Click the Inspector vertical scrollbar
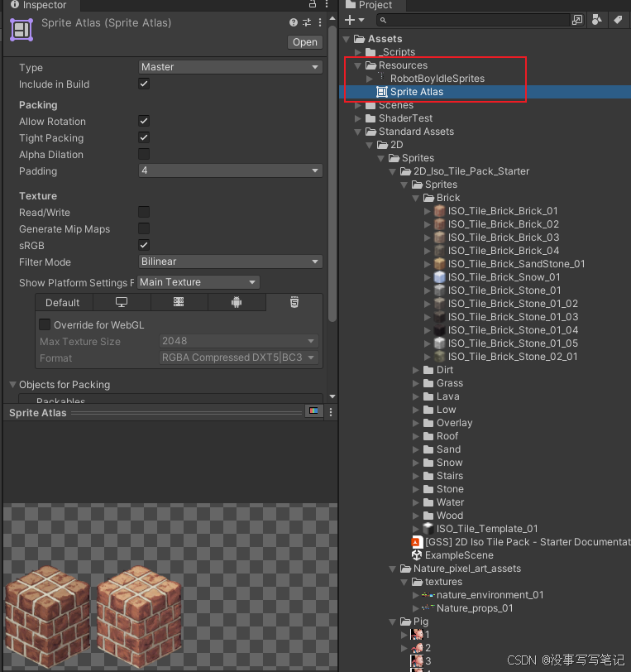631x672 pixels. (x=332, y=174)
